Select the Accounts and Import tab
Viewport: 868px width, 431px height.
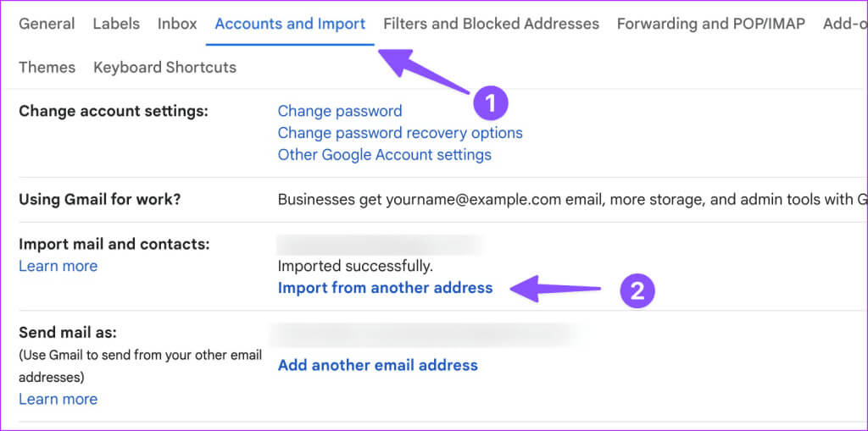coord(290,24)
